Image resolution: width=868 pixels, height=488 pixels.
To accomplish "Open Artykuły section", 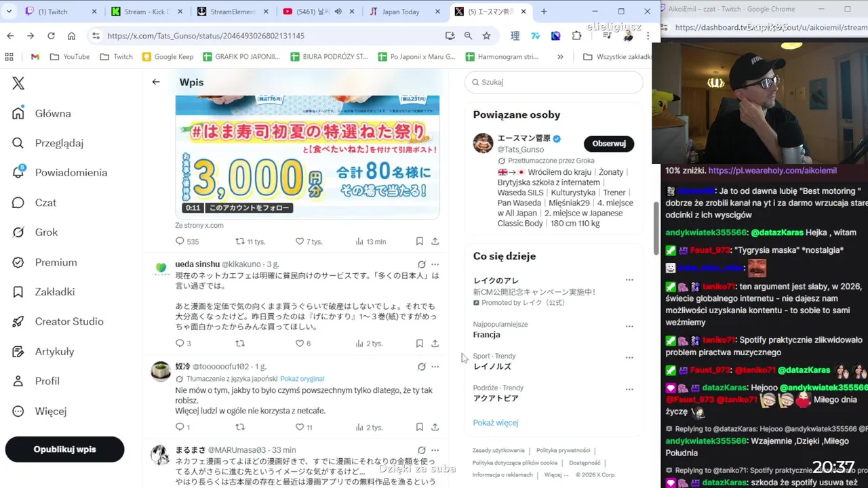I will [x=43, y=351].
